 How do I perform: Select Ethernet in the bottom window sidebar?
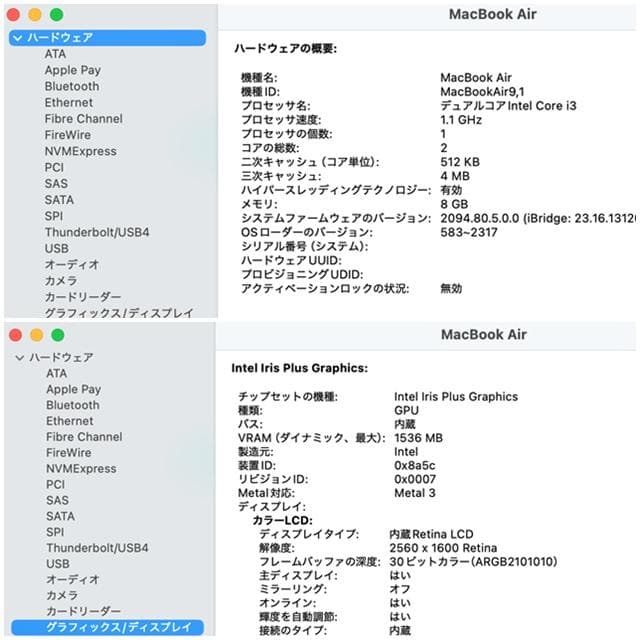pyautogui.click(x=69, y=421)
